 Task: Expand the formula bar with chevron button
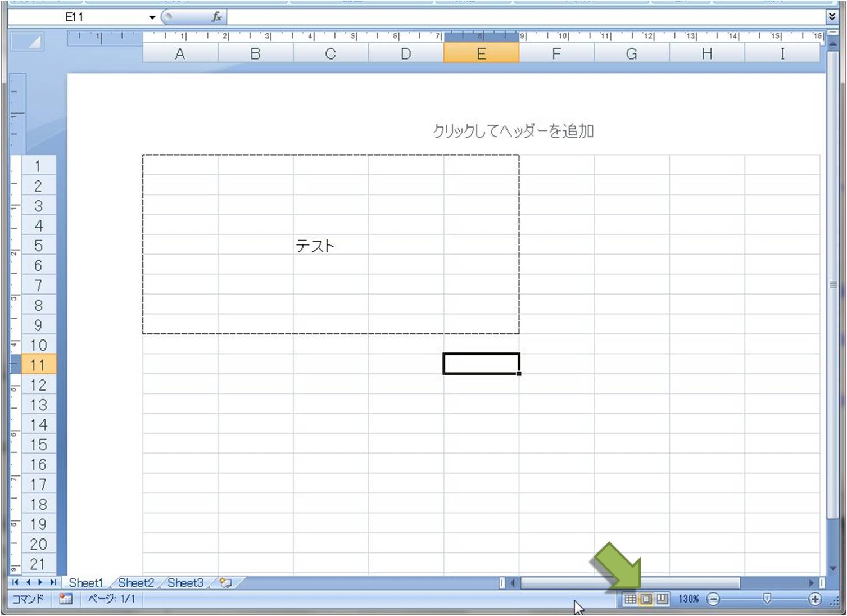tap(832, 17)
